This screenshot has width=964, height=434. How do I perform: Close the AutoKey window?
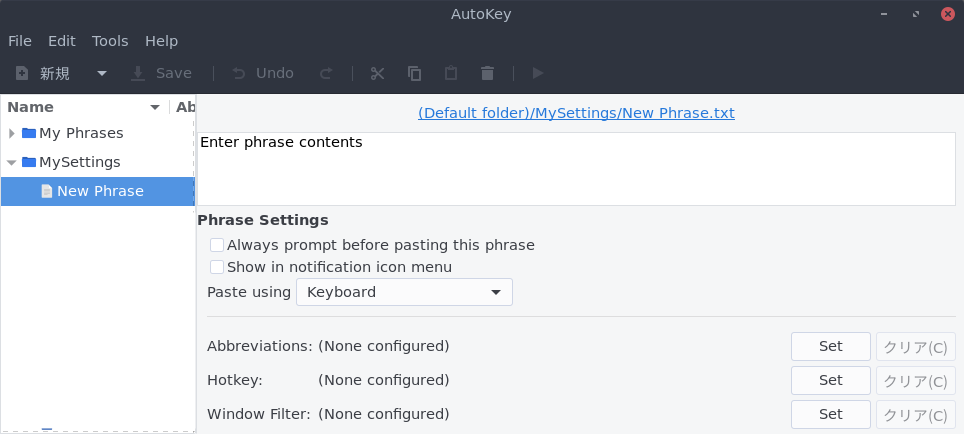948,14
